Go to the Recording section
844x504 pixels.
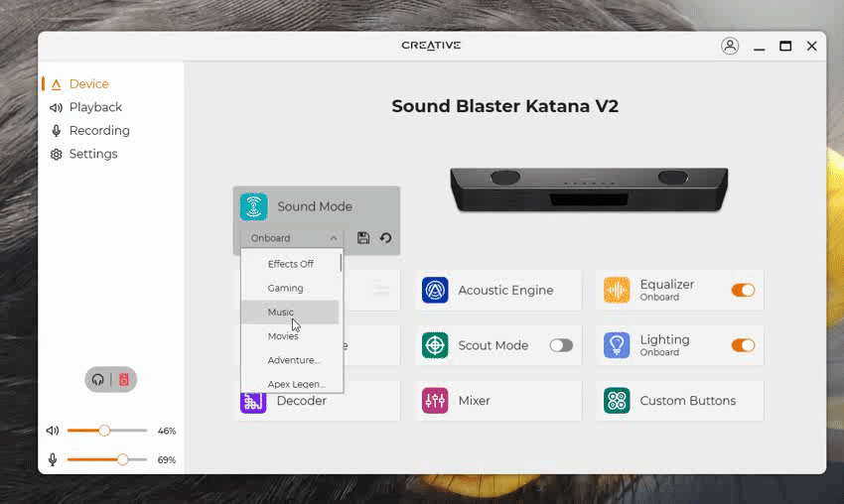coord(99,130)
